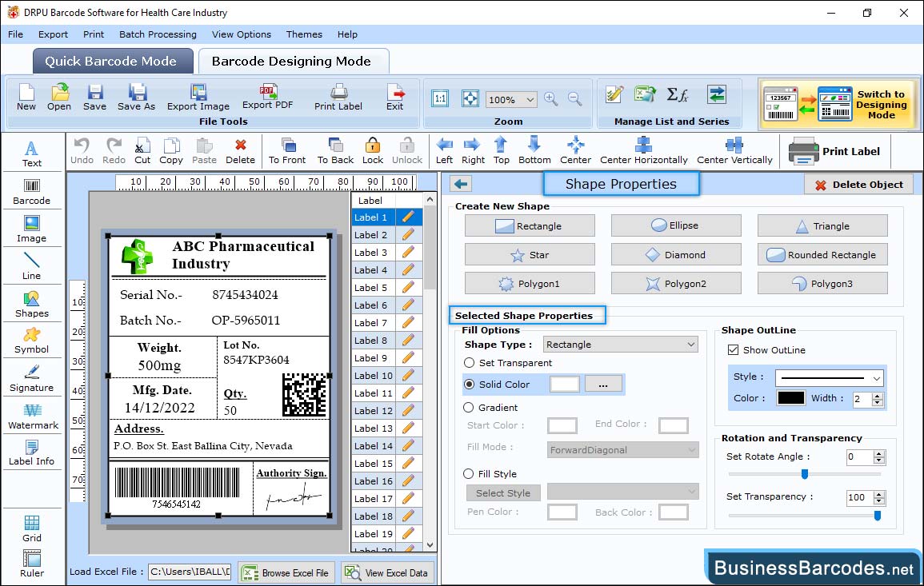The width and height of the screenshot is (924, 586).
Task: Switch to the Barcode Designing Mode tab
Action: pyautogui.click(x=292, y=62)
